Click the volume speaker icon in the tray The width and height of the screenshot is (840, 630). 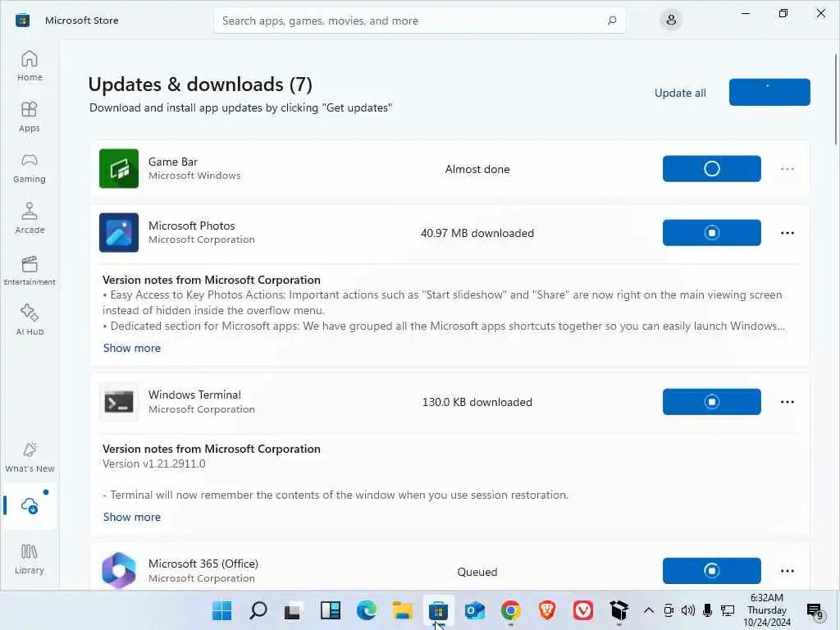(688, 610)
